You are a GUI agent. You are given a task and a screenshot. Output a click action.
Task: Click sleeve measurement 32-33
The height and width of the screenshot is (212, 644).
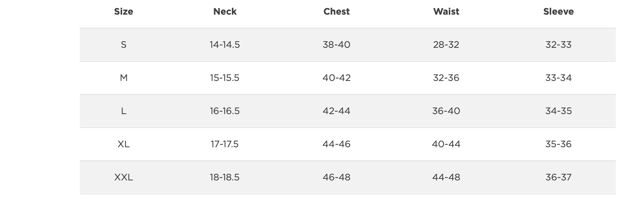558,45
